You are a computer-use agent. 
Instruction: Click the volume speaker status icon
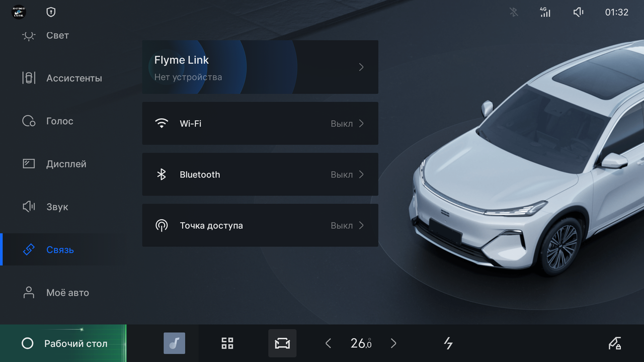[x=579, y=12]
